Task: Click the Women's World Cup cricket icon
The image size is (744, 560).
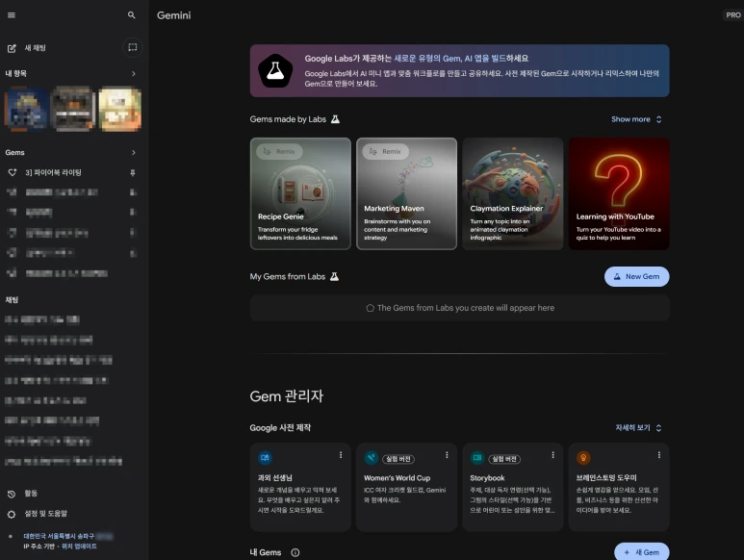Action: tap(372, 458)
